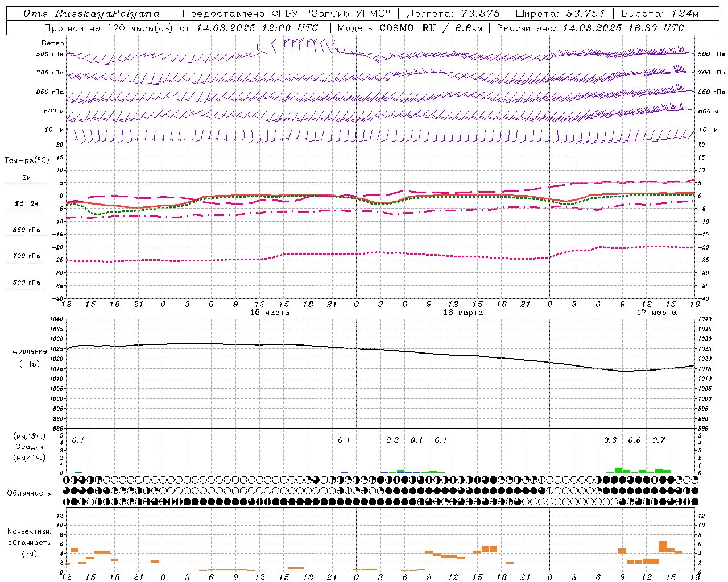Click the longitude value Долгота: 73.875
728x582 pixels.
click(454, 14)
